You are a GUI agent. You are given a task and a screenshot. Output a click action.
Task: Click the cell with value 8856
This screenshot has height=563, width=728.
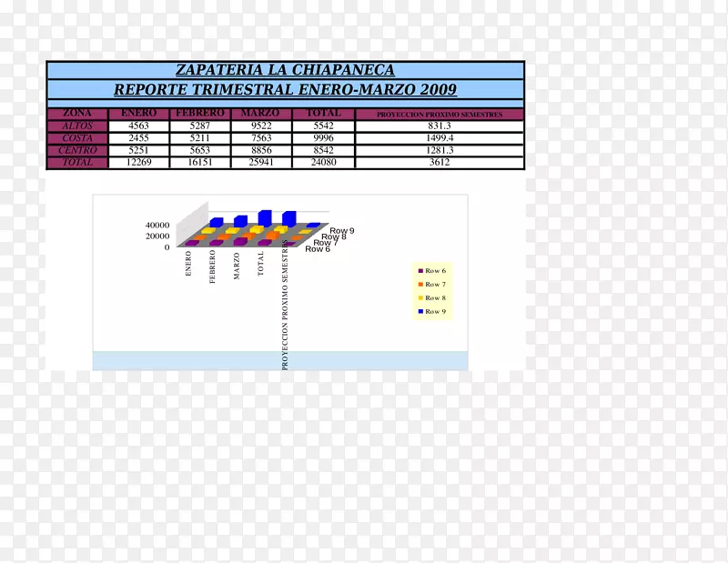click(260, 150)
